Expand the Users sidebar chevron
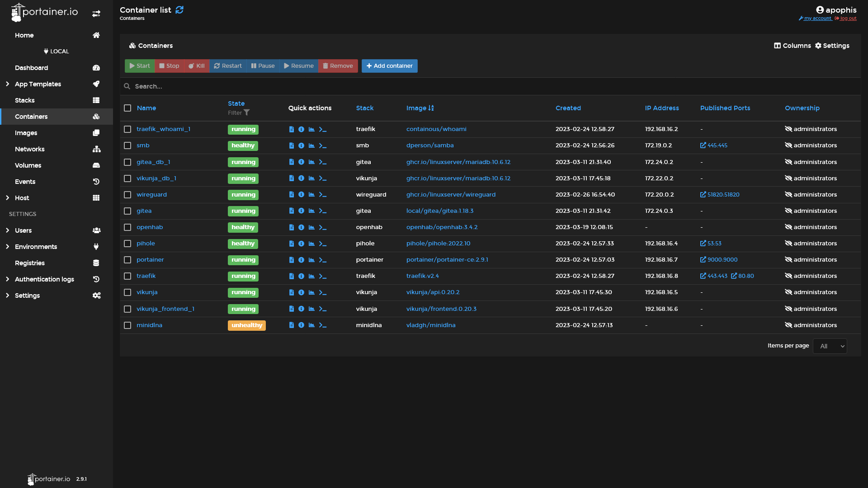868x488 pixels. 7,230
